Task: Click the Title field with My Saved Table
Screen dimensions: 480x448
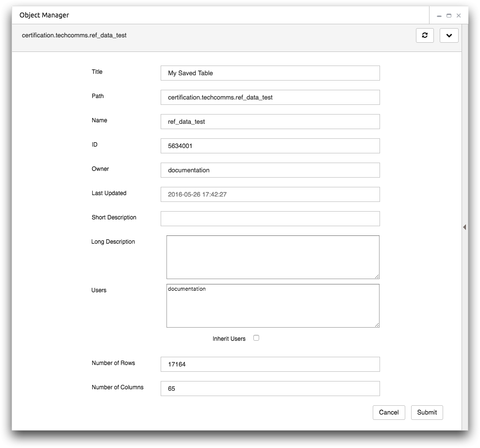Action: tap(270, 73)
